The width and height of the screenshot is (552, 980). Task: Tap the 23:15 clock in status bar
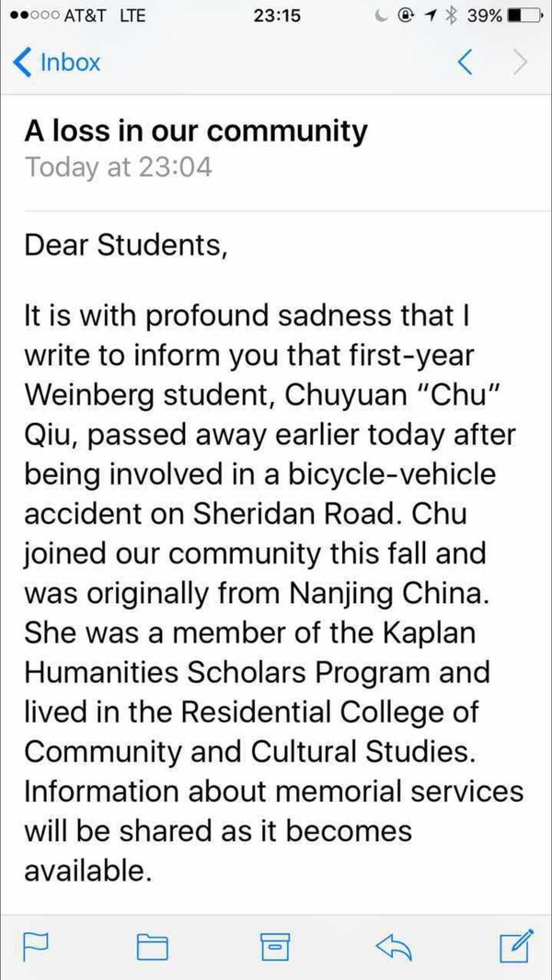[x=275, y=16]
